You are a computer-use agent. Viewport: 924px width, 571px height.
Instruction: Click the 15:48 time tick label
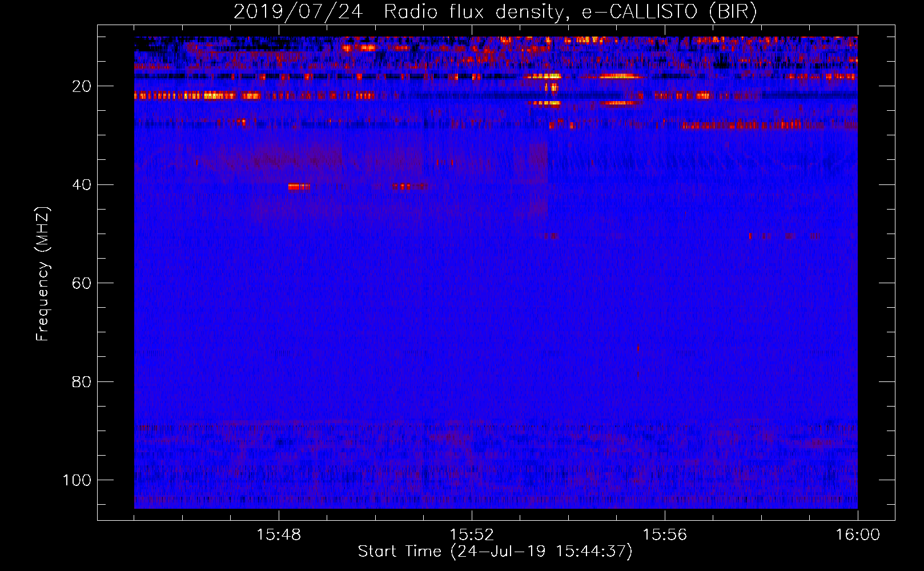tap(279, 535)
